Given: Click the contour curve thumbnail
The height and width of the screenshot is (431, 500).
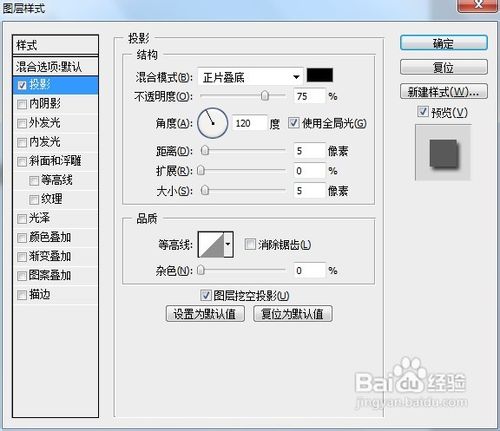Looking at the screenshot, I should pos(211,245).
